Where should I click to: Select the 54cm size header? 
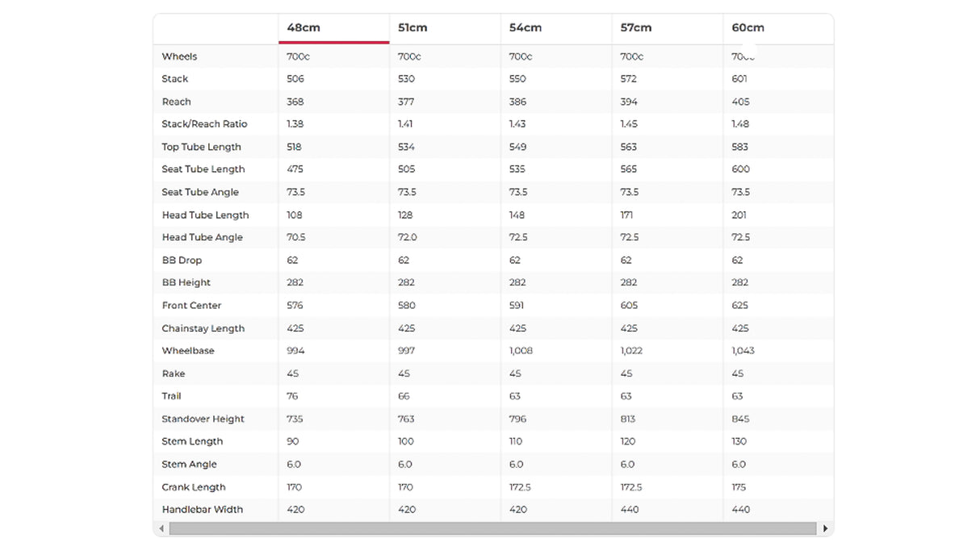coord(525,27)
